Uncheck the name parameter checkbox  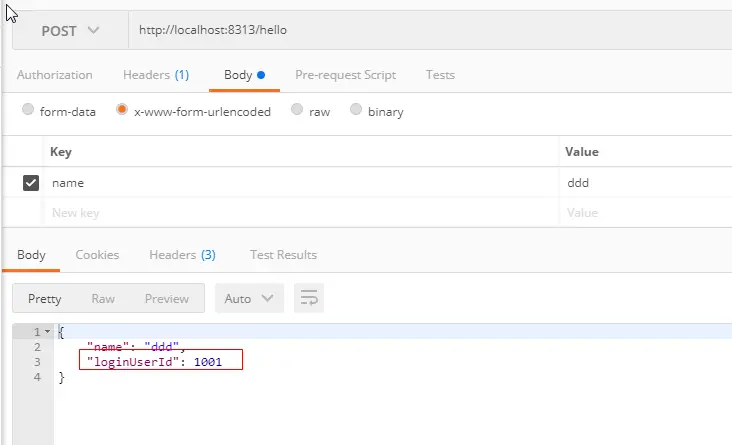click(31, 183)
